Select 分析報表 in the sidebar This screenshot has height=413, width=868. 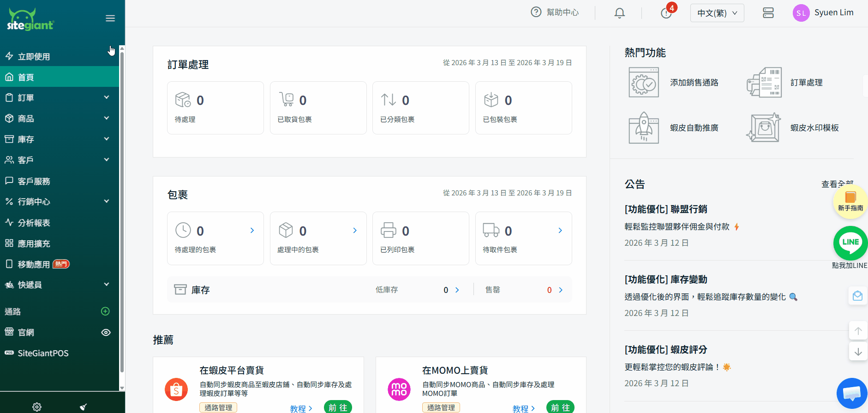click(34, 223)
